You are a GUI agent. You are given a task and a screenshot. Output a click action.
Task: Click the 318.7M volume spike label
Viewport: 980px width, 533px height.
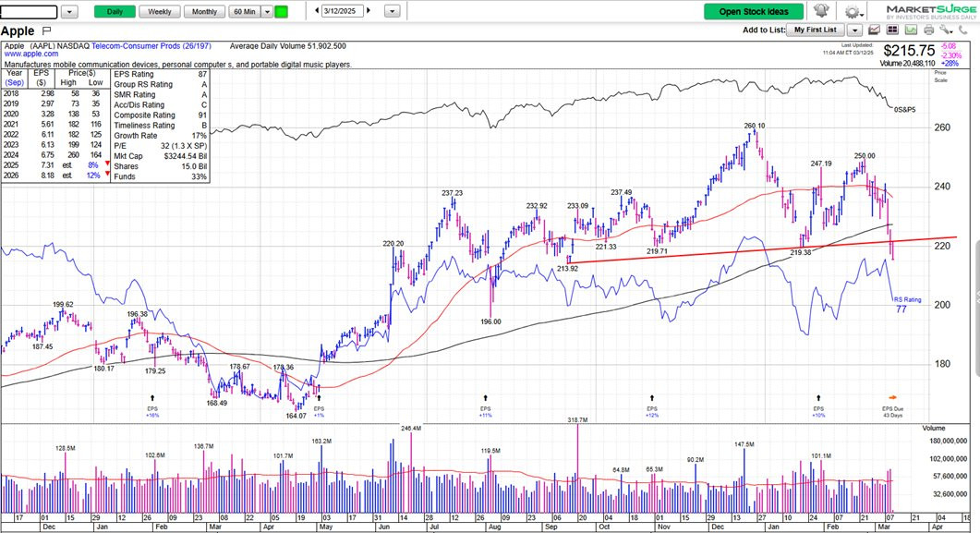577,420
